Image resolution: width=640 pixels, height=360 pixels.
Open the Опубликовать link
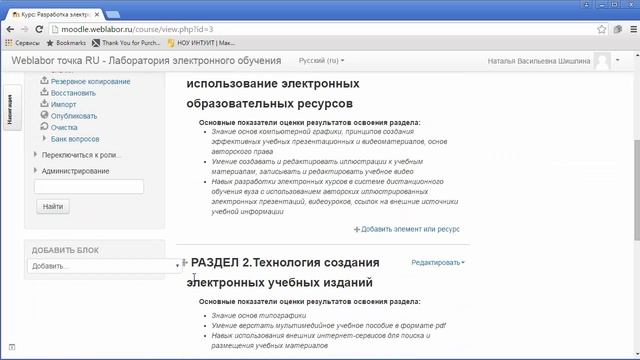tap(74, 116)
